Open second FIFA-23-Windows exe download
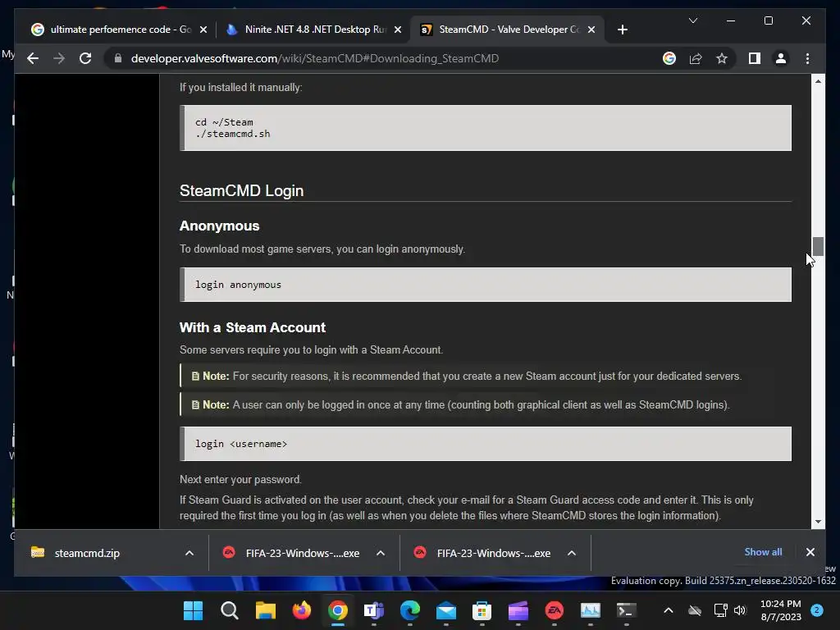The height and width of the screenshot is (630, 840). click(x=493, y=553)
